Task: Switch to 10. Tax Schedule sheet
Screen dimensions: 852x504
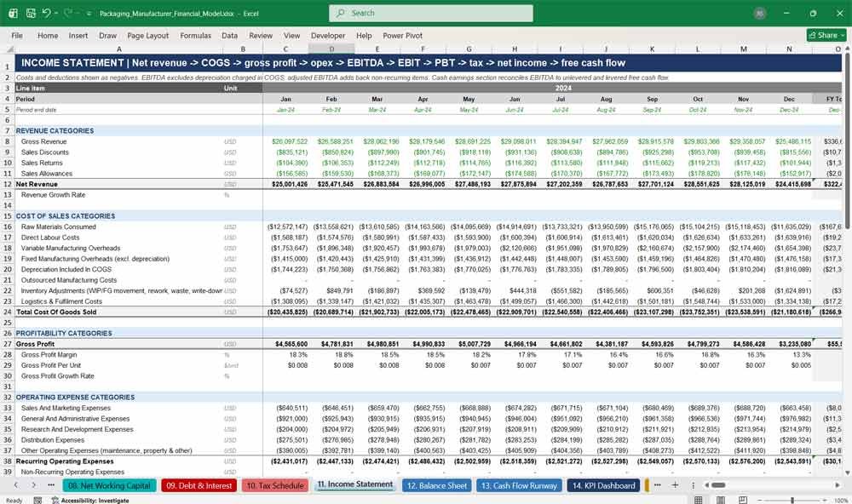Action: coord(275,485)
